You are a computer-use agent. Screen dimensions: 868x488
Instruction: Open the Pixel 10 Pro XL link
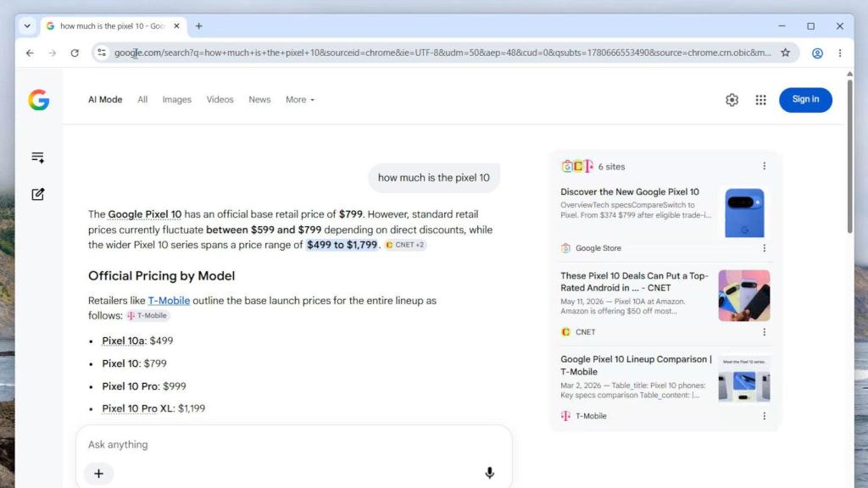(x=137, y=408)
